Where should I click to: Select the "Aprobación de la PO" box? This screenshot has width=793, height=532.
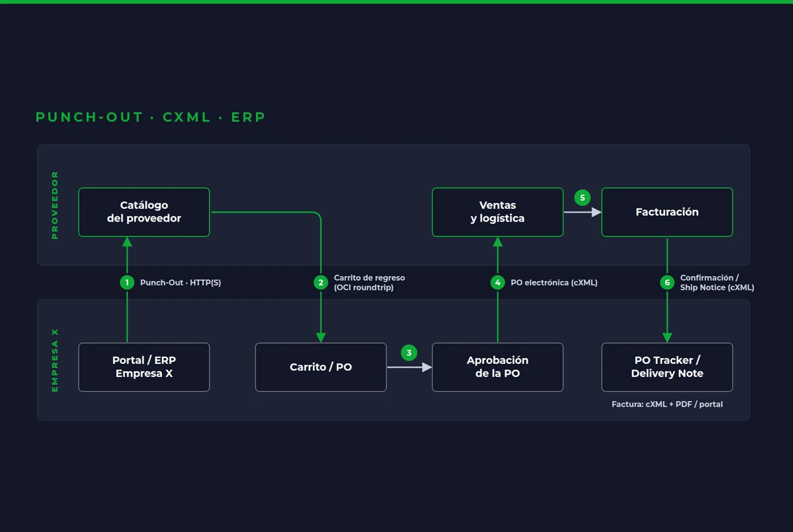[x=498, y=367]
